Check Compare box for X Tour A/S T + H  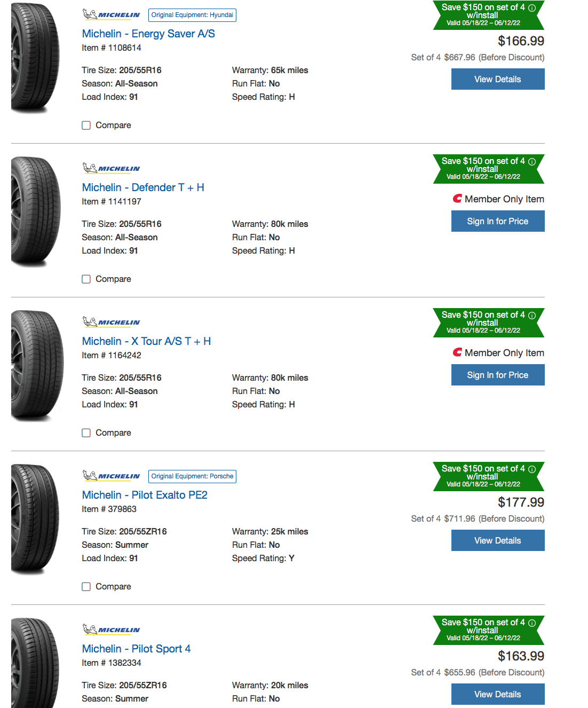[86, 433]
